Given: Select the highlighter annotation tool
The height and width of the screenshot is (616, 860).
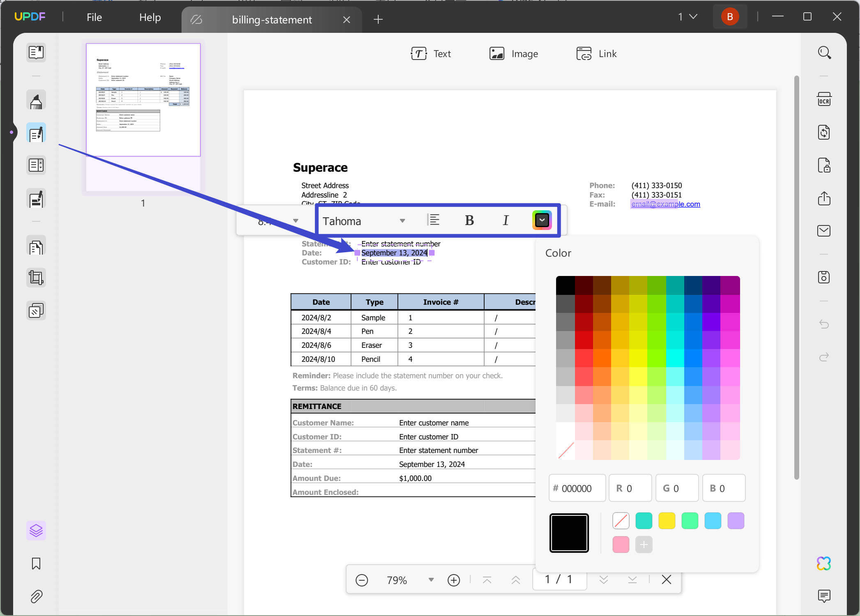Looking at the screenshot, I should 36,100.
